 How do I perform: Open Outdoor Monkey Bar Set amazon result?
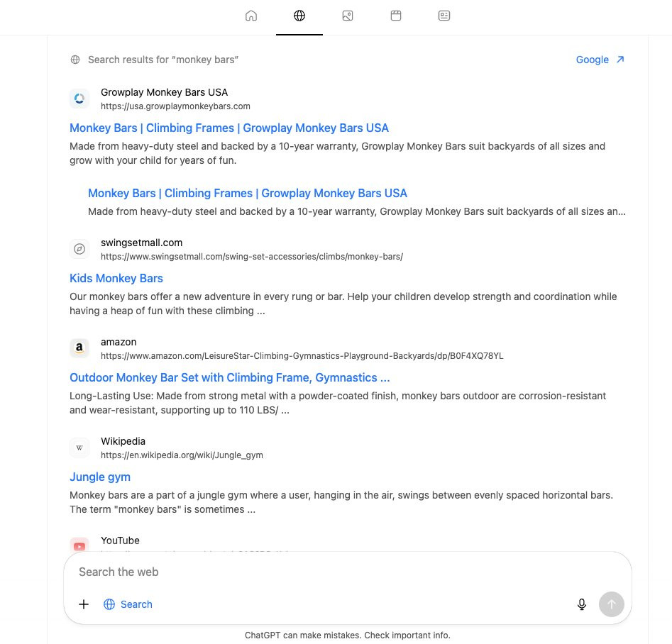230,377
